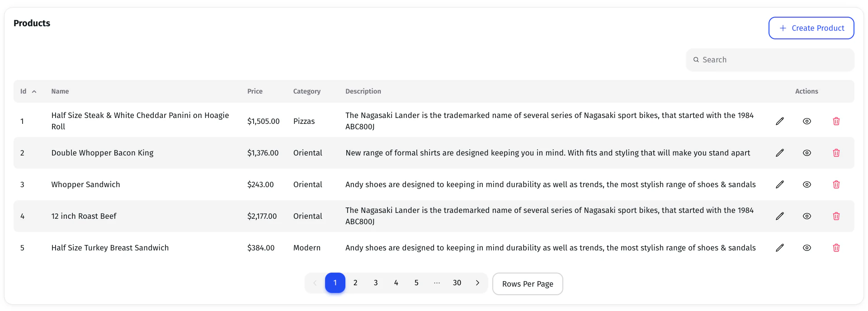Image resolution: width=868 pixels, height=311 pixels.
Task: Click the name Half Size Turkey Breast Sandwich
Action: tap(110, 248)
